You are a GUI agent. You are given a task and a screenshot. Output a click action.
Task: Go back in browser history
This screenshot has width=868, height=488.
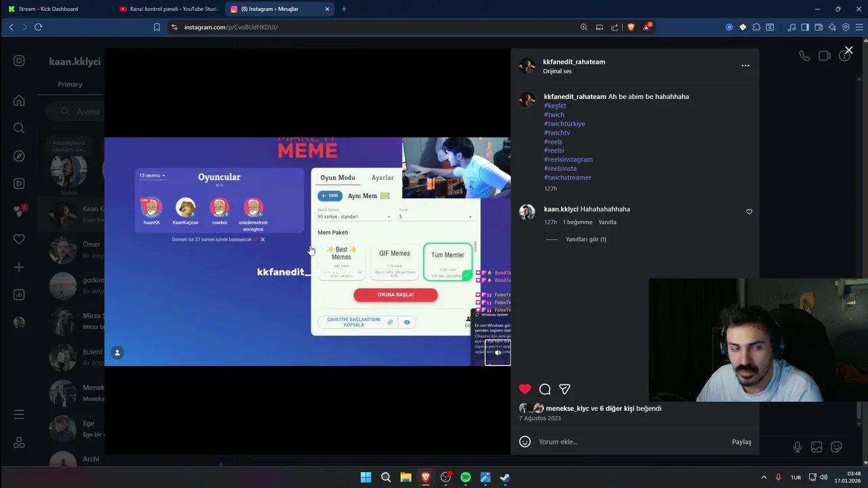click(11, 27)
